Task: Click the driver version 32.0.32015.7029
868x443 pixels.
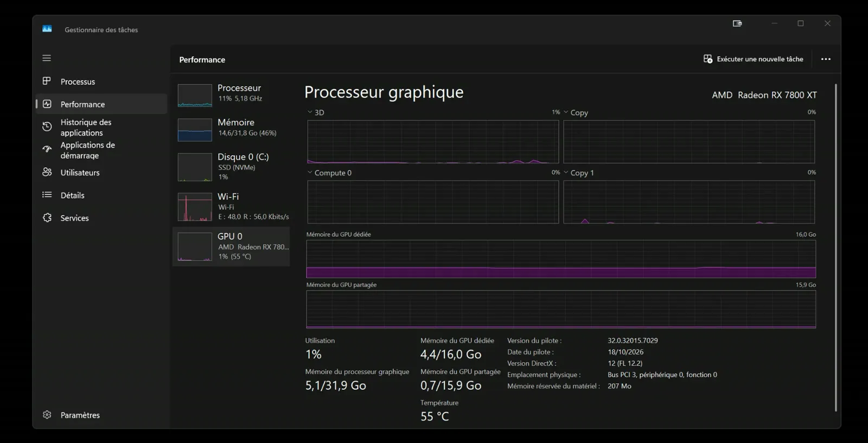Action: pos(633,340)
